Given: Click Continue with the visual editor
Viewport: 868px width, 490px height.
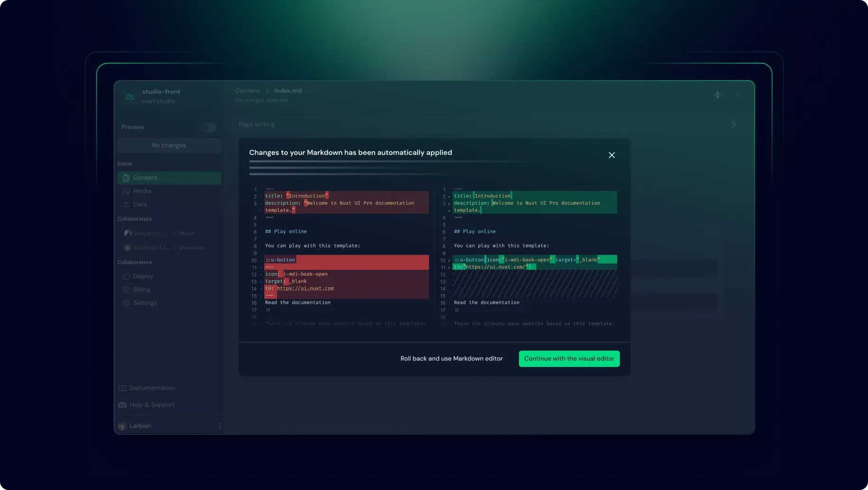Looking at the screenshot, I should (x=569, y=358).
